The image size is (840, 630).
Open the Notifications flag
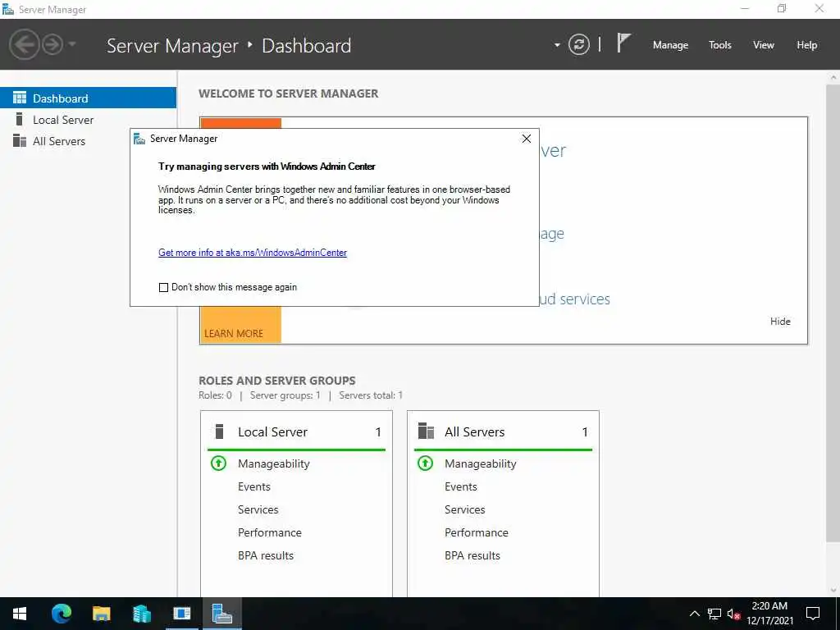click(x=623, y=43)
